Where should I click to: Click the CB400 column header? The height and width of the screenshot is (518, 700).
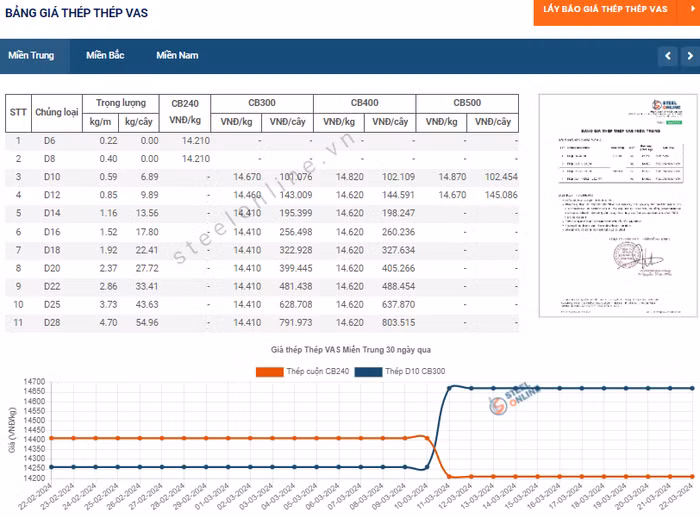[x=365, y=103]
